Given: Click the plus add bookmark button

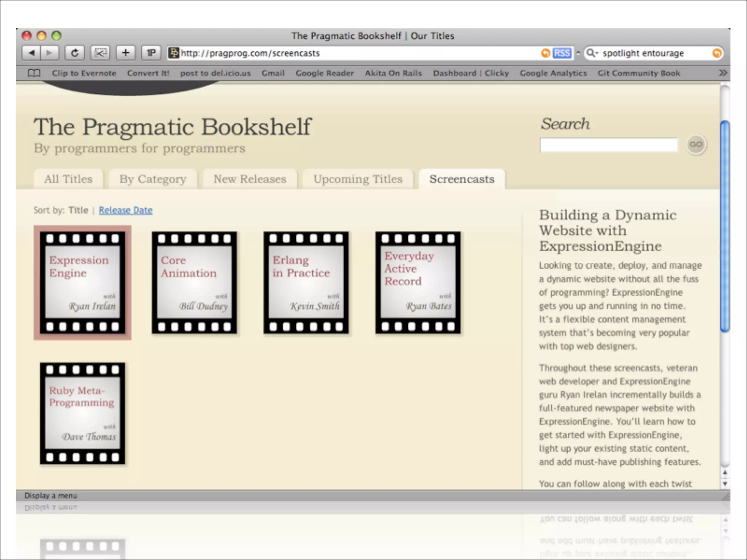Looking at the screenshot, I should tap(125, 53).
